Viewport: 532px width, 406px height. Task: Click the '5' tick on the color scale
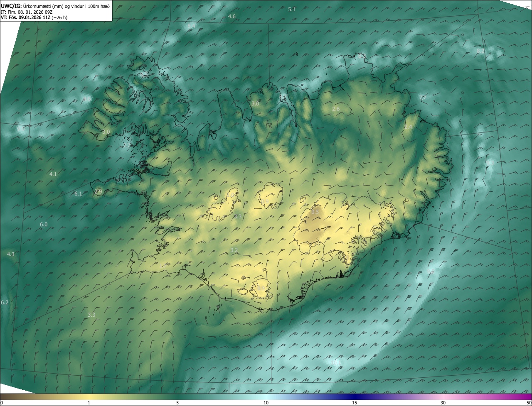(x=177, y=403)
